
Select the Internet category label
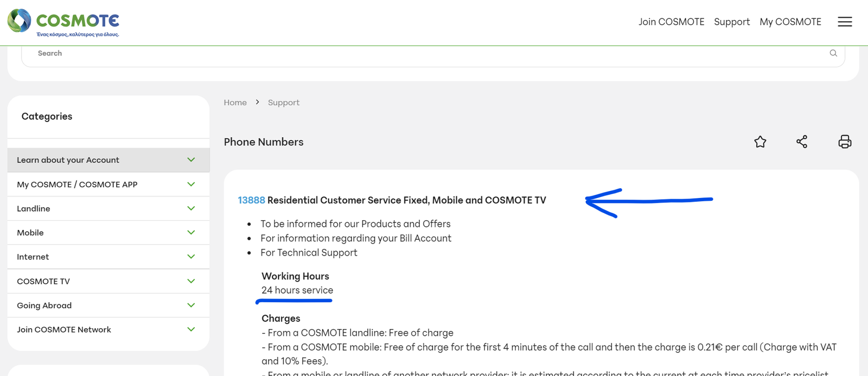point(33,257)
